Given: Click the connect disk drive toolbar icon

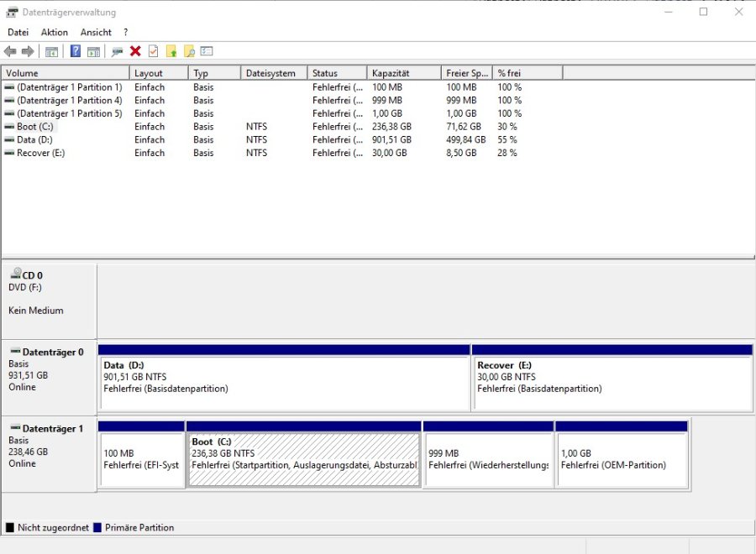Looking at the screenshot, I should [x=117, y=51].
